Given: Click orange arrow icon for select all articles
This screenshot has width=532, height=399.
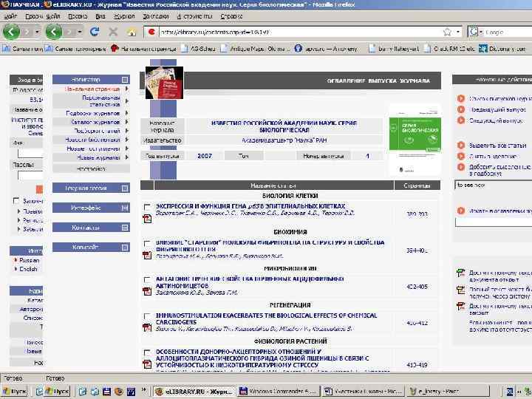Looking at the screenshot, I should 461,145.
